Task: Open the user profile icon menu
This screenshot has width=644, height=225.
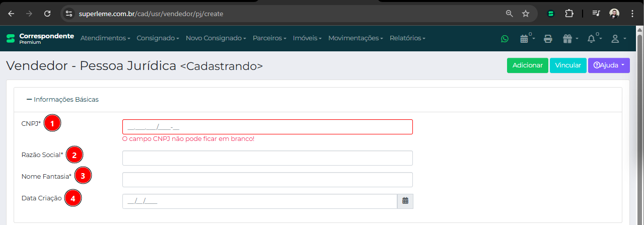Action: coord(618,38)
